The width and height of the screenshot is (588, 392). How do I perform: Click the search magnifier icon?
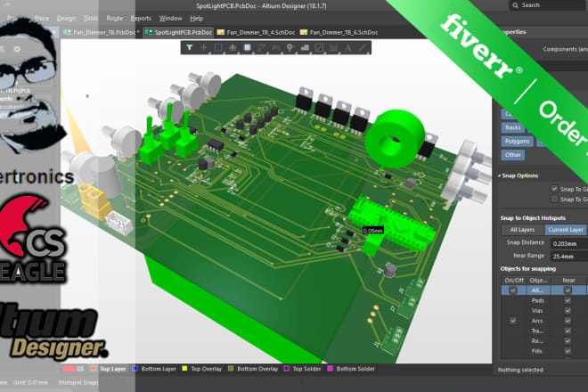(515, 5)
